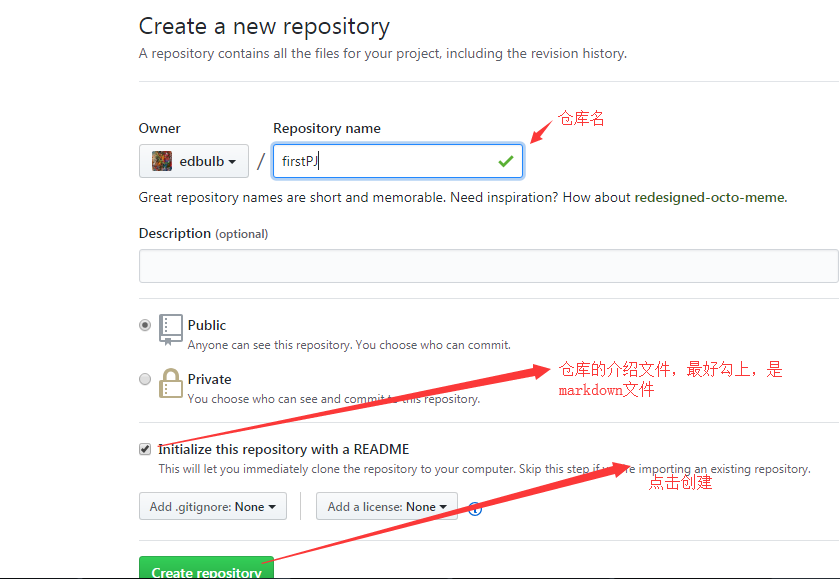Click the suggested name redesigned-octo-meme

(710, 198)
